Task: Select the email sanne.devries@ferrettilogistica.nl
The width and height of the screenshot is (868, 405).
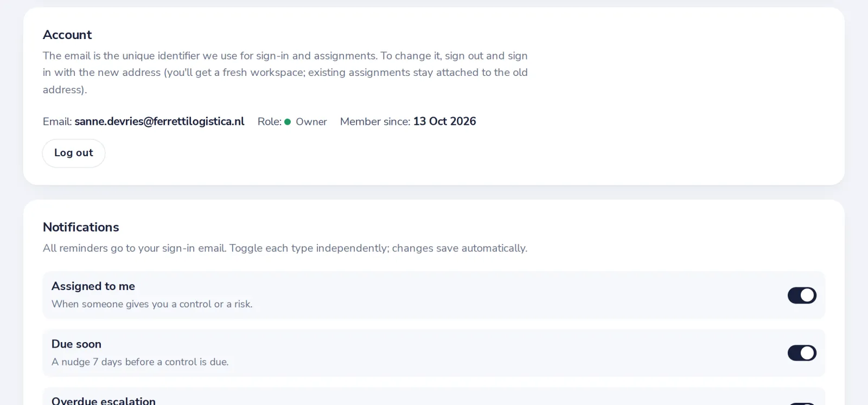Action: click(x=159, y=121)
